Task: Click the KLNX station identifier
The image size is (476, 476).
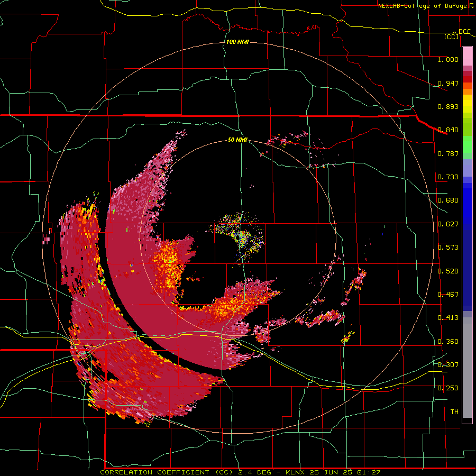Action: [x=296, y=472]
